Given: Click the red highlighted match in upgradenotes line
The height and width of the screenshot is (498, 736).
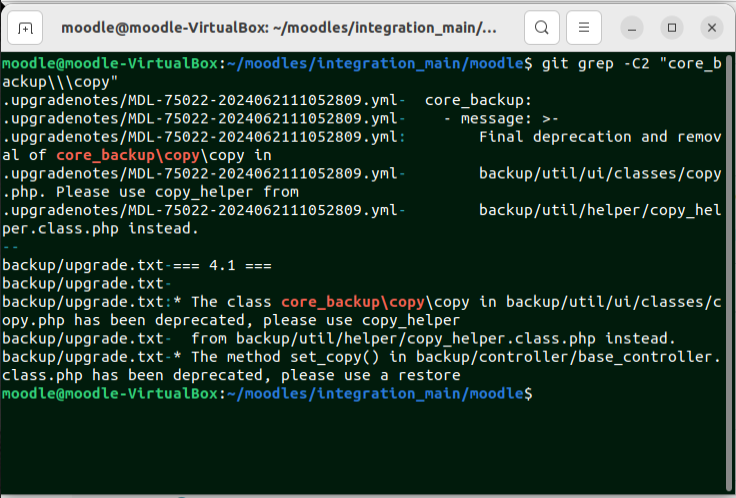Looking at the screenshot, I should point(128,155).
